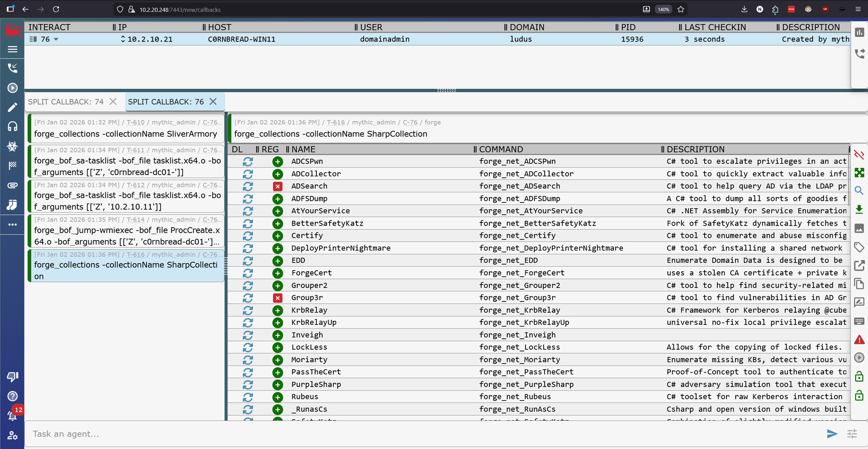Viewport: 868px width, 449px height.
Task: Click the checkered flag icon in sidebar
Action: click(12, 165)
